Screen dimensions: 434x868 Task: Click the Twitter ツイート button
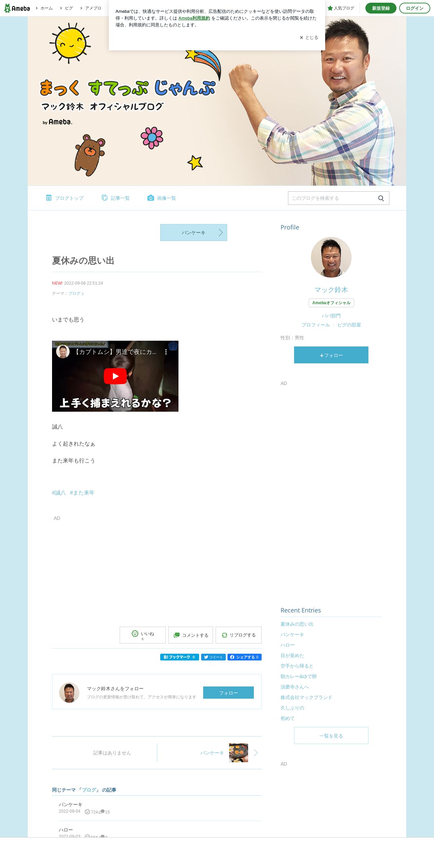tap(213, 657)
